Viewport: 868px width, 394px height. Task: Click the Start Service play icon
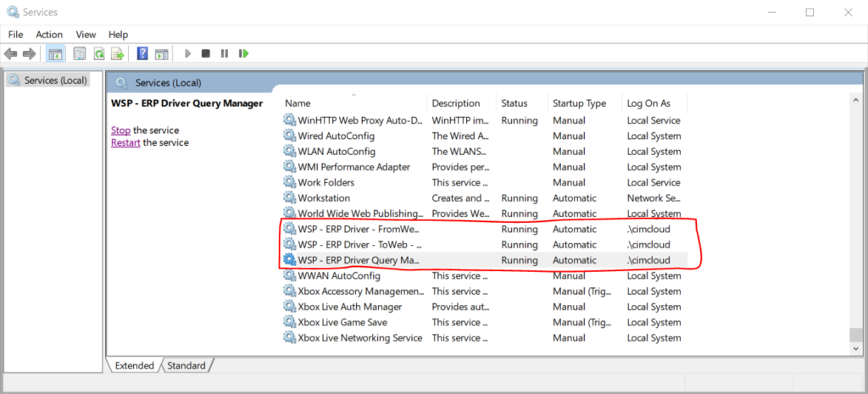[187, 53]
